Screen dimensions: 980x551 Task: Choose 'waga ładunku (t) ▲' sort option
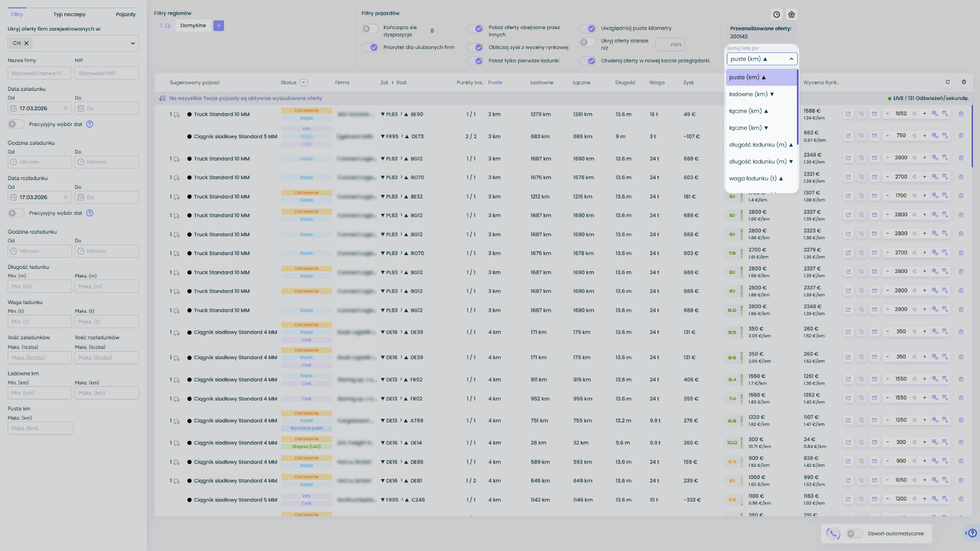click(756, 179)
